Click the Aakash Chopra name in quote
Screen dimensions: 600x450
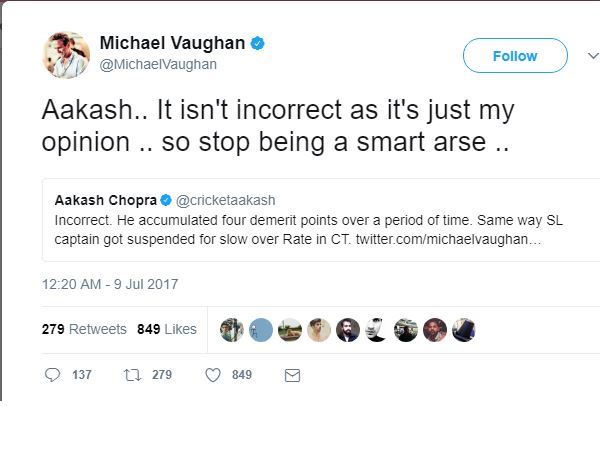[x=104, y=199]
